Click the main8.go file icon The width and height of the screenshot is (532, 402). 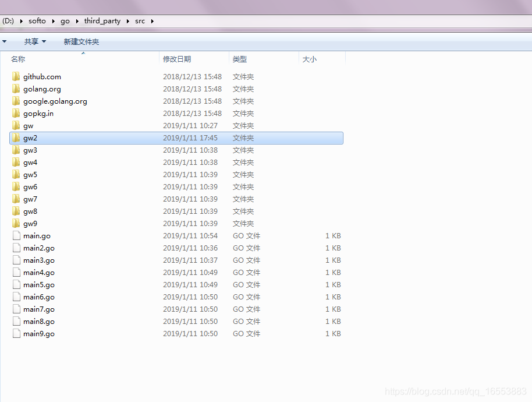coord(16,321)
